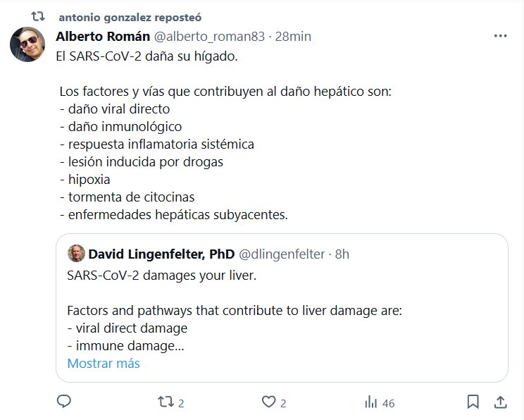Expand quoted tweet with Mostrar más
The image size is (524, 420).
point(104,364)
